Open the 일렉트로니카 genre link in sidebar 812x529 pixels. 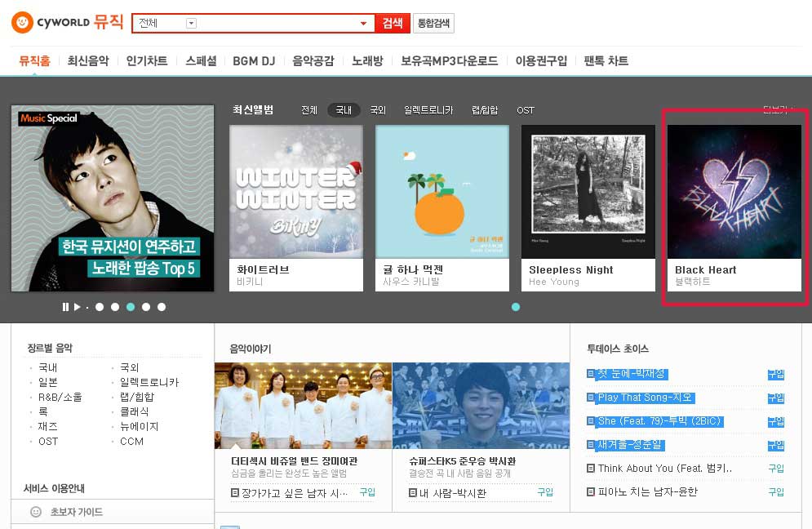point(149,382)
